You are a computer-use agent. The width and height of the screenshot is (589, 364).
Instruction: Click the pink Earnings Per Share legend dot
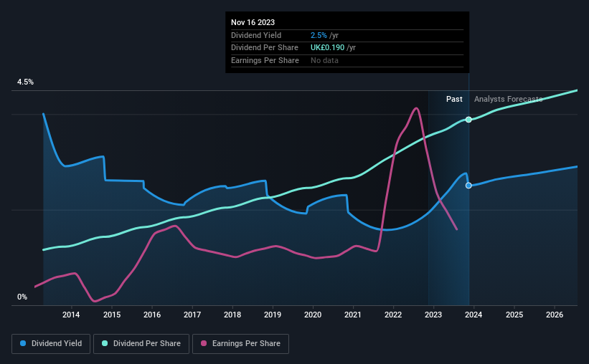[x=204, y=343]
